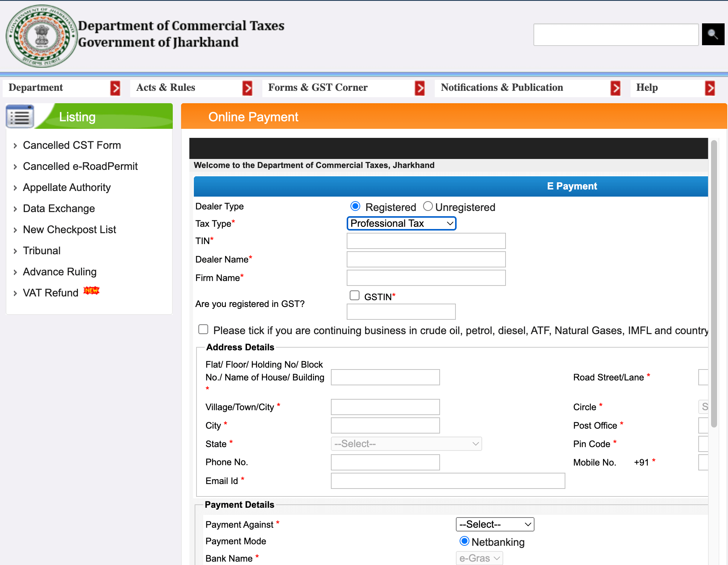728x565 pixels.
Task: Open the State select dropdown
Action: 406,444
